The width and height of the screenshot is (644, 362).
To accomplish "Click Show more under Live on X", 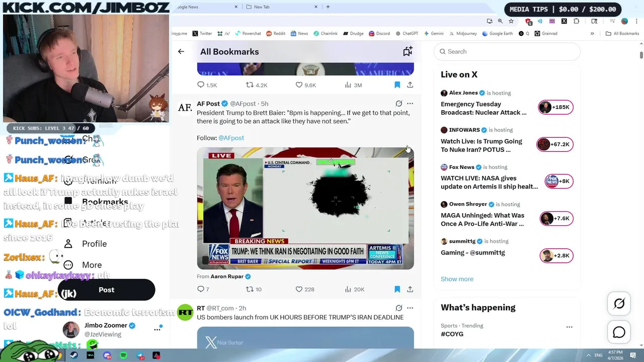I will [x=457, y=279].
